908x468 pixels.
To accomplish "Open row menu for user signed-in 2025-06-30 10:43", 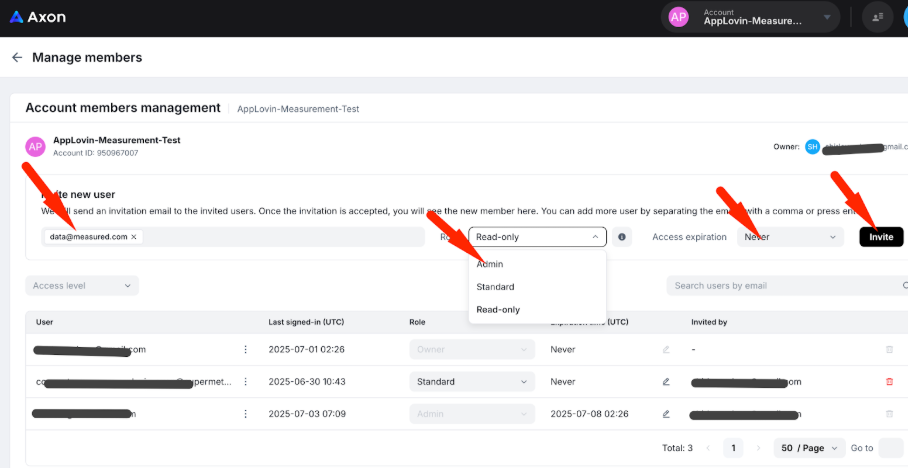I will (246, 382).
